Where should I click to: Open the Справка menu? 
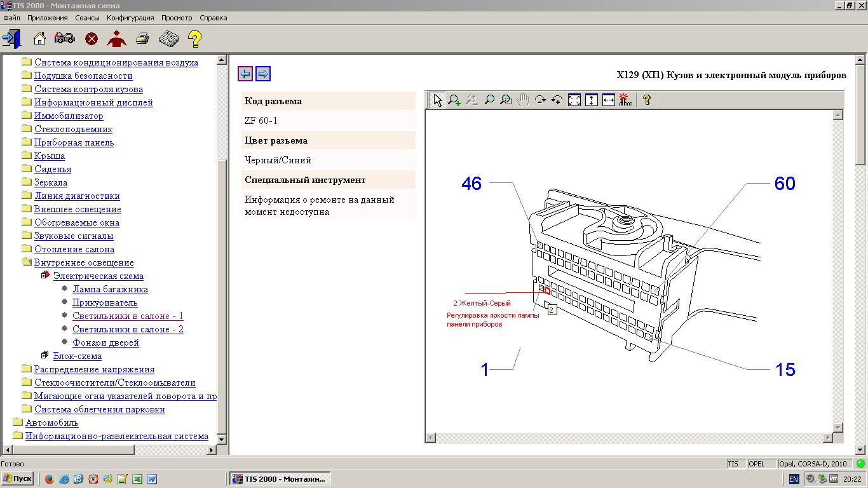point(213,18)
